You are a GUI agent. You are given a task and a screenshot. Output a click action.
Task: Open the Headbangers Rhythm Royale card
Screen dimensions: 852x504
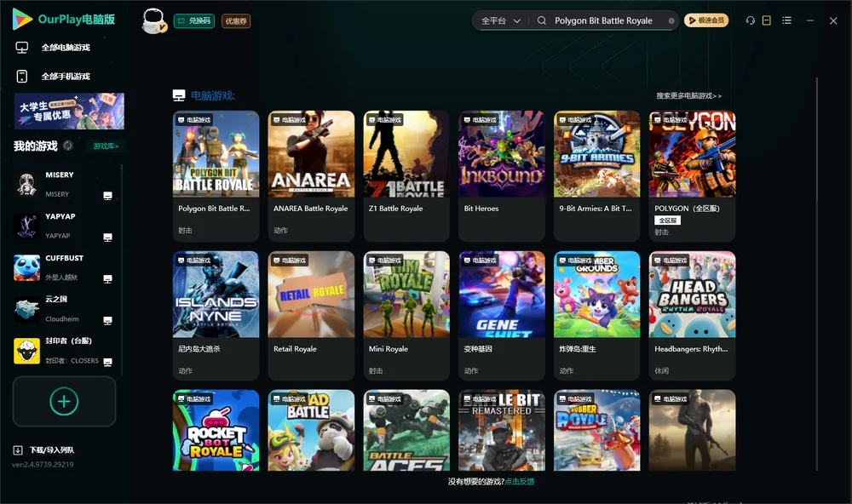692,316
